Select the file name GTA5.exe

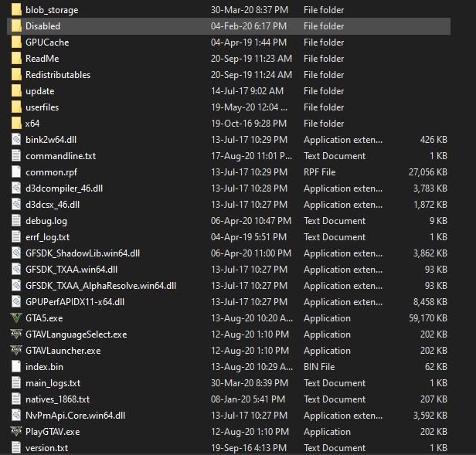coord(44,318)
